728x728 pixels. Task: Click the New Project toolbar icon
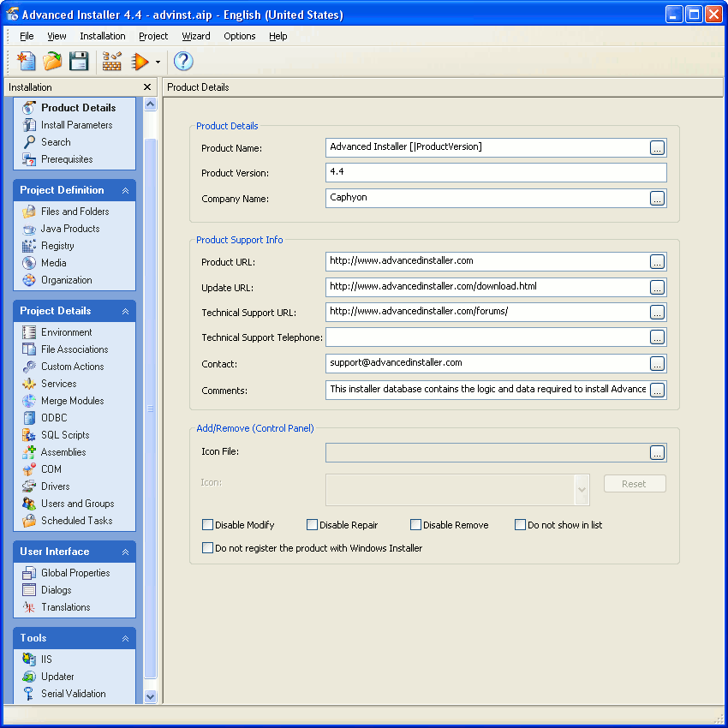pyautogui.click(x=27, y=62)
